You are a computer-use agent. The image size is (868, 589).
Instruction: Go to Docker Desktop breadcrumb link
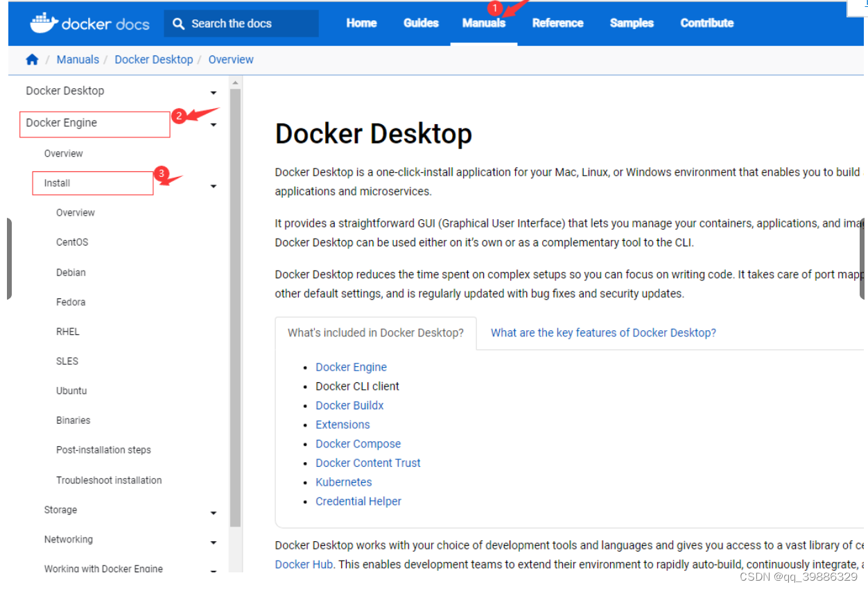[154, 60]
